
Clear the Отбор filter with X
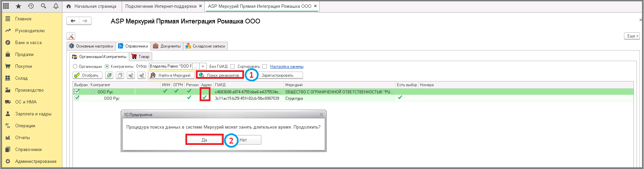(x=203, y=66)
